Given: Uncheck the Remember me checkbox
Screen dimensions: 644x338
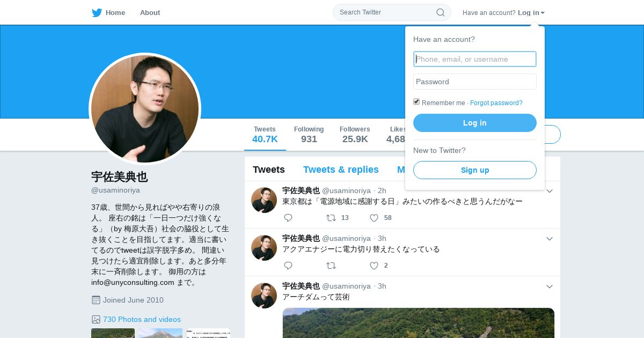Looking at the screenshot, I should (416, 101).
